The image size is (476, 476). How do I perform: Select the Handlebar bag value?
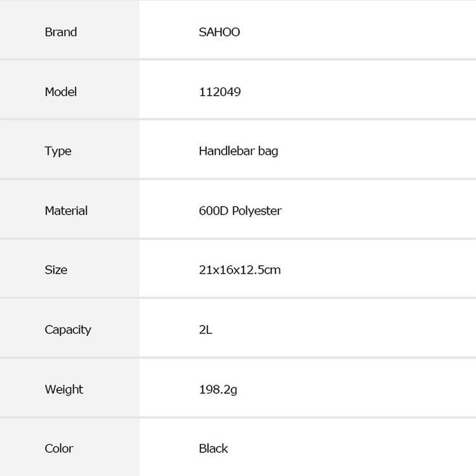pos(238,151)
